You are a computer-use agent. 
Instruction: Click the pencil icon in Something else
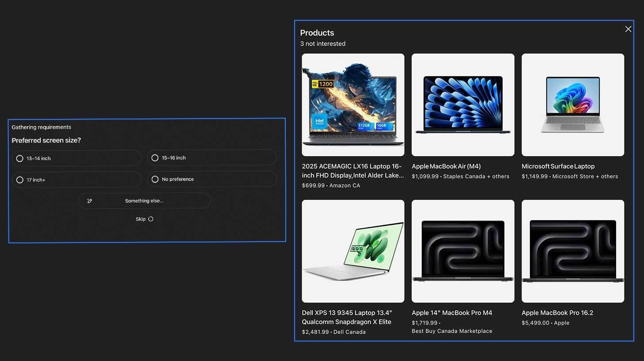click(x=90, y=201)
